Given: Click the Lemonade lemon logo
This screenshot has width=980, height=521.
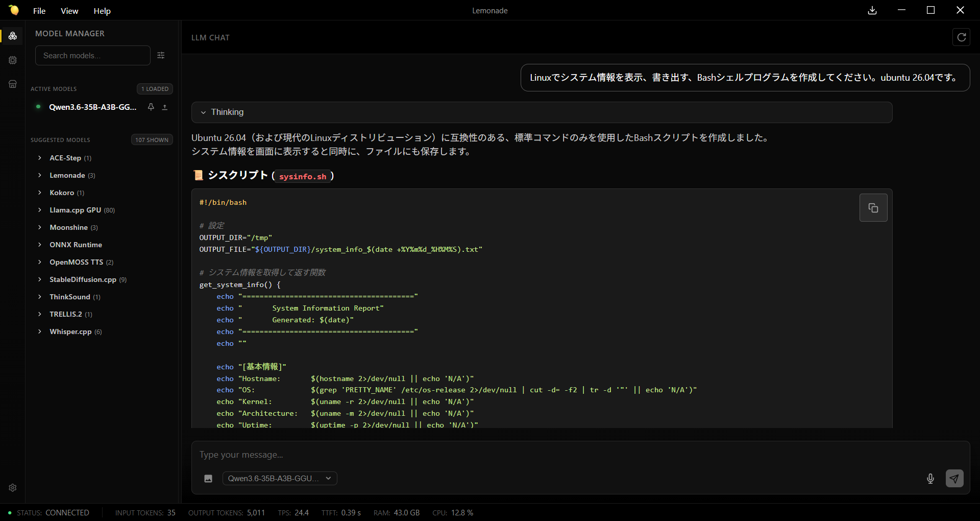Looking at the screenshot, I should click(14, 10).
